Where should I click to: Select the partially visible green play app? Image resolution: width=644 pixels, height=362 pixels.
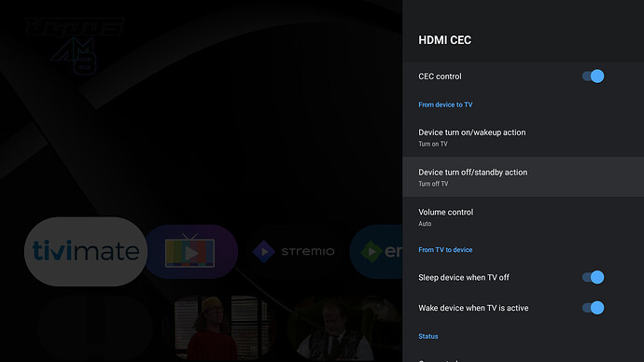pyautogui.click(x=376, y=252)
